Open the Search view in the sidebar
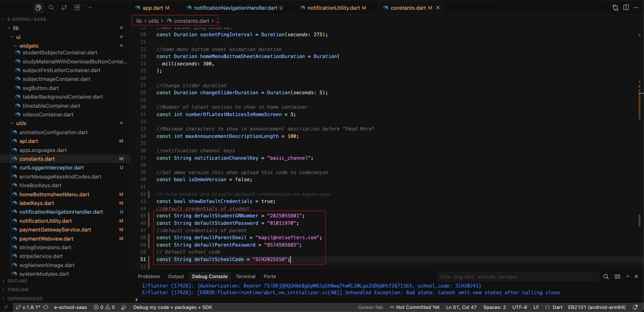The height and width of the screenshot is (312, 644). [x=51, y=7]
